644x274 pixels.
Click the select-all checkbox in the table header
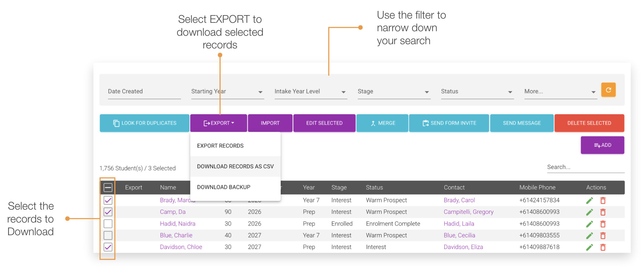tap(108, 187)
